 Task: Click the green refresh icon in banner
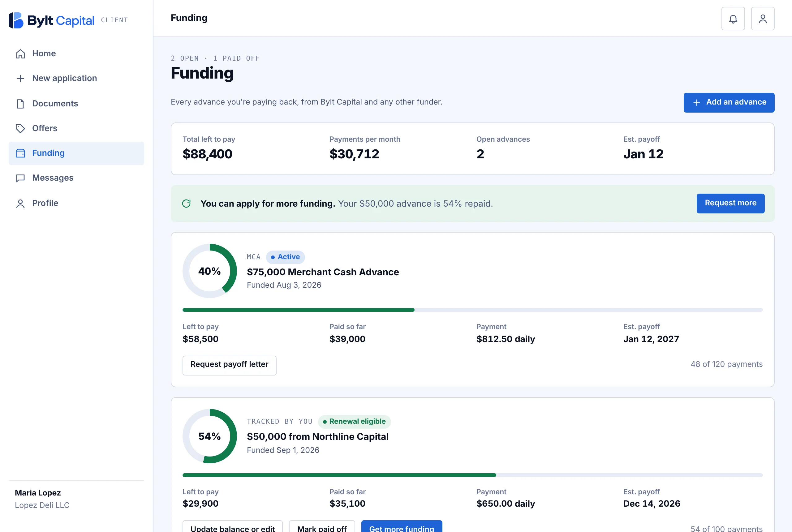pyautogui.click(x=186, y=204)
